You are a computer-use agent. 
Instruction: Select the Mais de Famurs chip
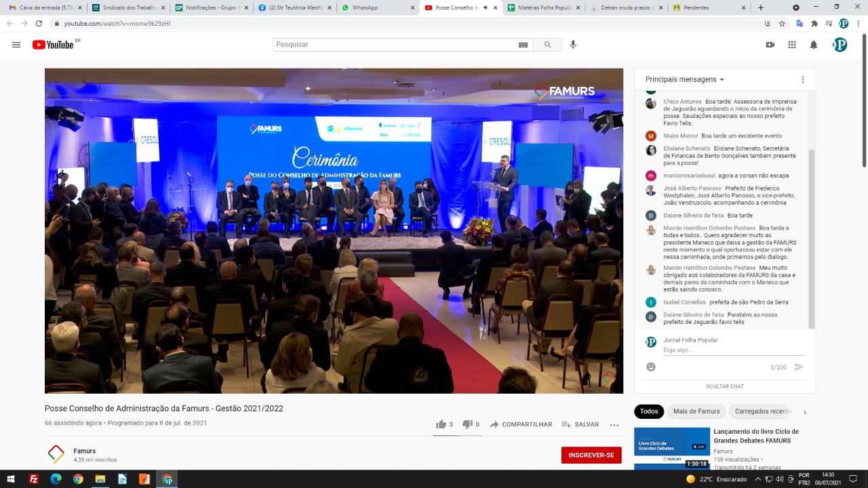point(696,411)
